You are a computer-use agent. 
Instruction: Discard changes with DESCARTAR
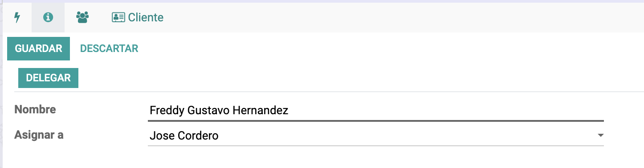109,48
